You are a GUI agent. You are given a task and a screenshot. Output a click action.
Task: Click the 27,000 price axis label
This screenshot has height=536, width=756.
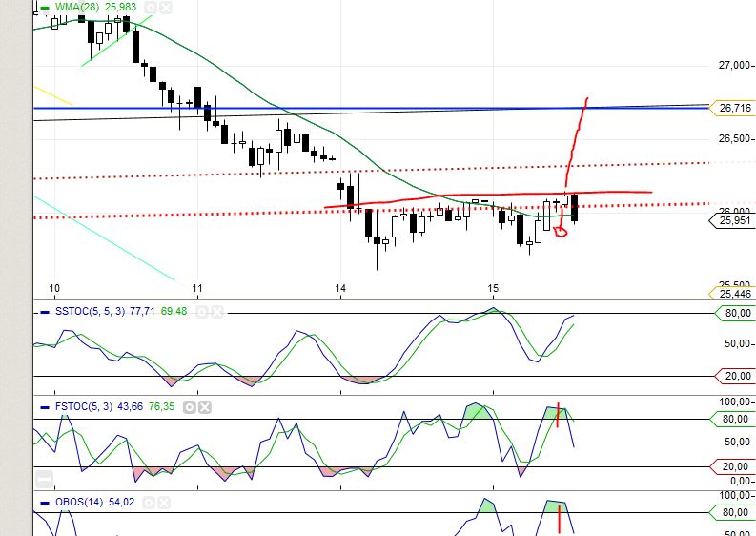click(x=734, y=65)
